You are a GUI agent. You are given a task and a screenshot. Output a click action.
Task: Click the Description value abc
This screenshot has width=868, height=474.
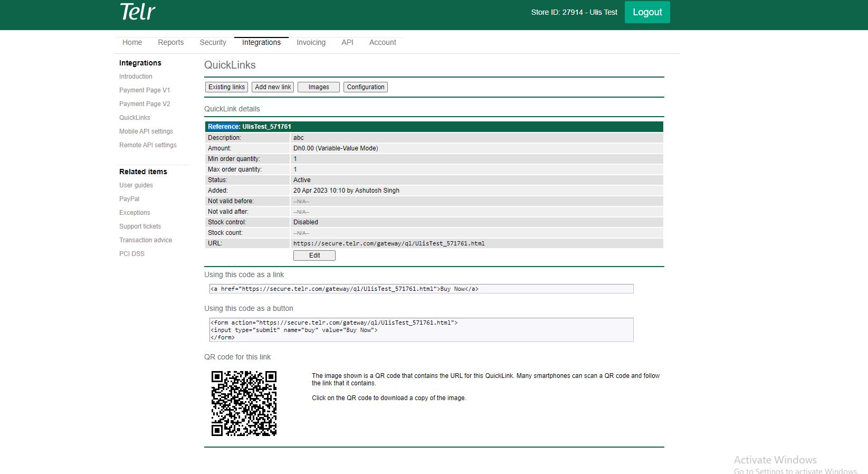coord(299,138)
